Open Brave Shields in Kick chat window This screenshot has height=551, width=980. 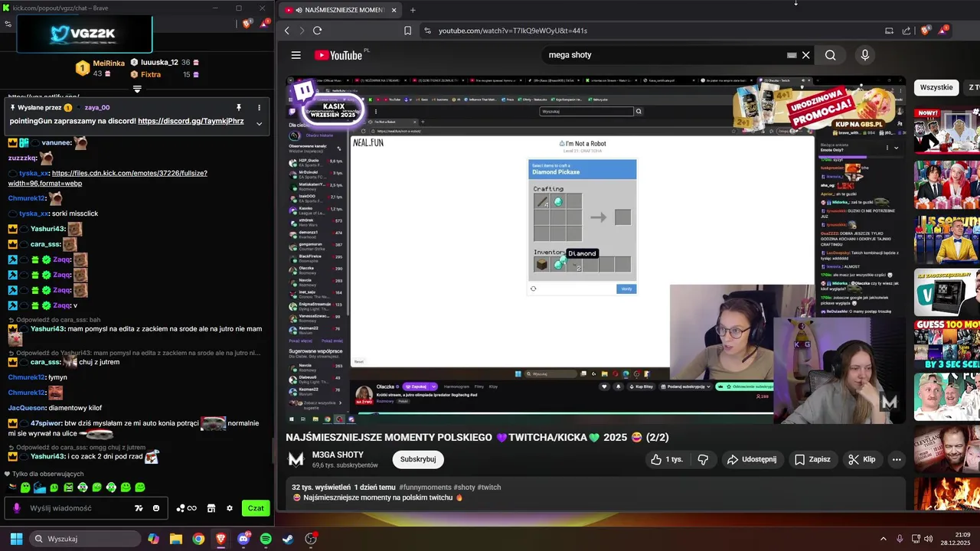click(247, 24)
